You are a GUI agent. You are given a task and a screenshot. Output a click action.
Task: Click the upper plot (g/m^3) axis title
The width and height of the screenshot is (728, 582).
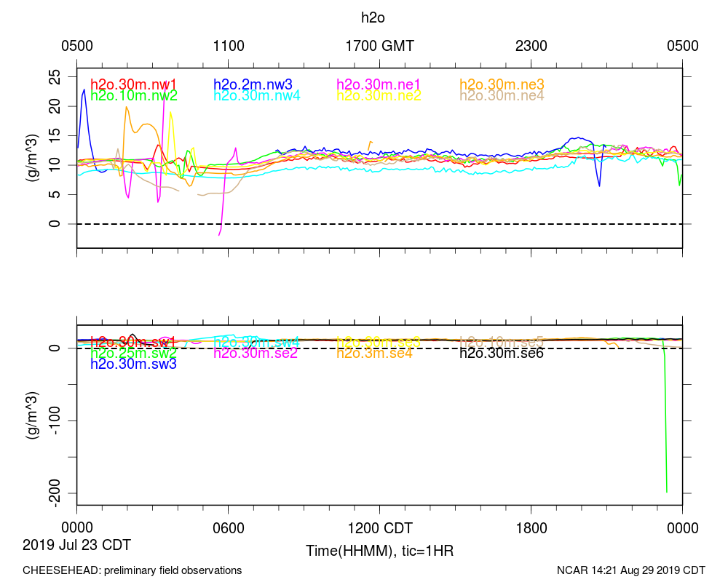[33, 158]
